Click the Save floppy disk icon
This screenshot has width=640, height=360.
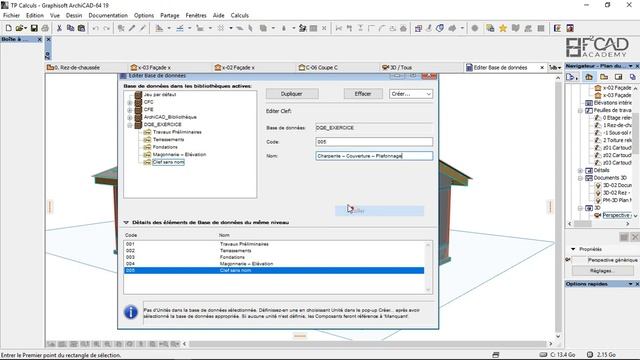[x=34, y=28]
